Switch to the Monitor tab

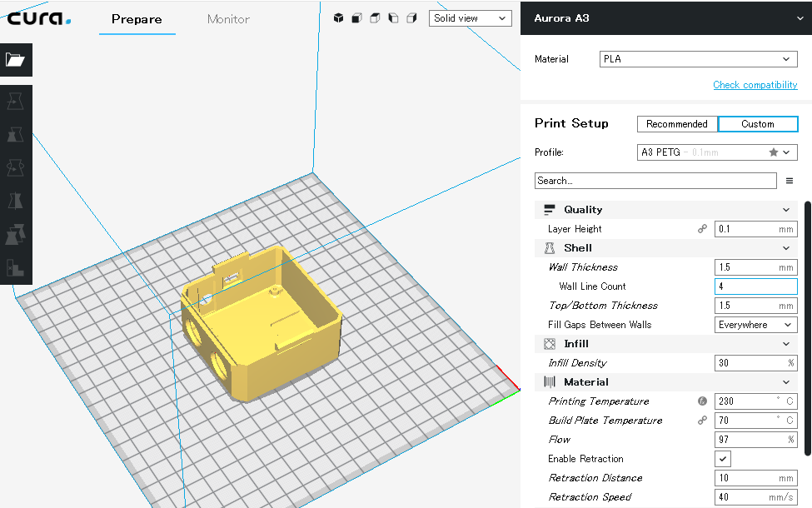(228, 19)
